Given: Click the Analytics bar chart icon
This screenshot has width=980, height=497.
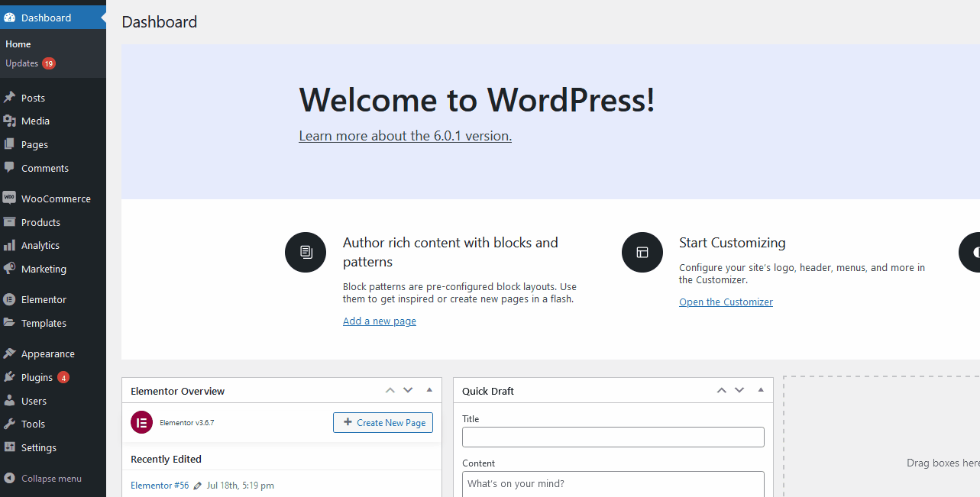Looking at the screenshot, I should click(x=9, y=245).
